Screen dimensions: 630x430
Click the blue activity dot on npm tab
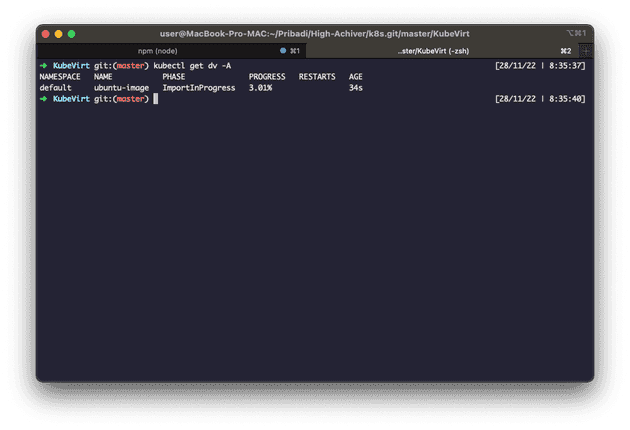pyautogui.click(x=283, y=50)
